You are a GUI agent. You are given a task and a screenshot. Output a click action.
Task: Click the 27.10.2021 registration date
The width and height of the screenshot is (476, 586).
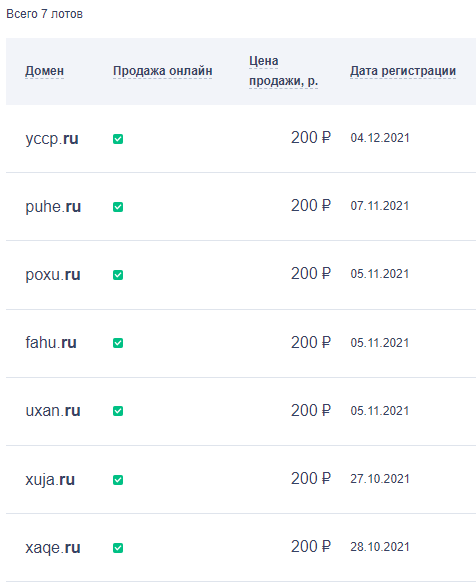[380, 479]
